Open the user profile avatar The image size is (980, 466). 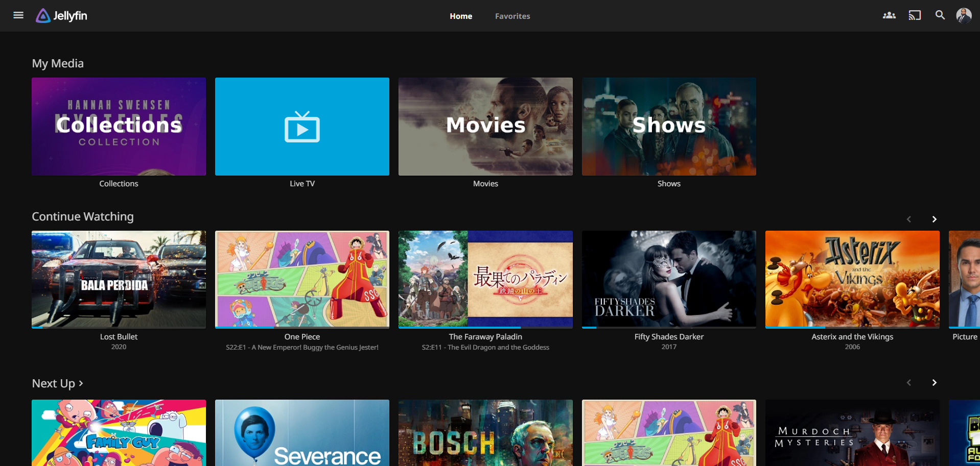click(964, 15)
